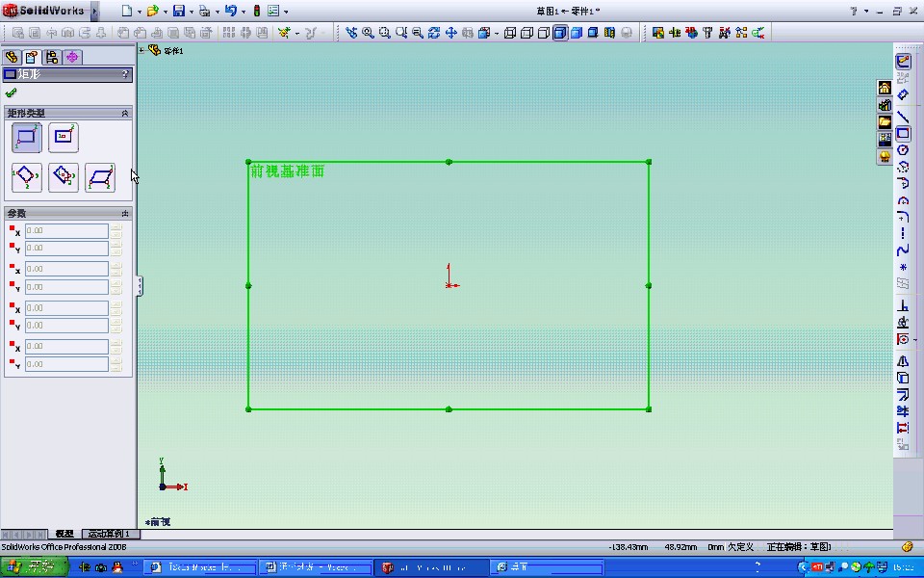Screen dimensions: 924x578
Task: Open the dropdown arrow beside New document
Action: [139, 12]
